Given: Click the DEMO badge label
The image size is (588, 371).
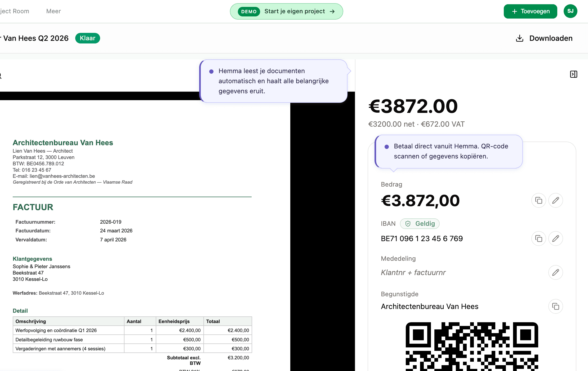Looking at the screenshot, I should [249, 11].
